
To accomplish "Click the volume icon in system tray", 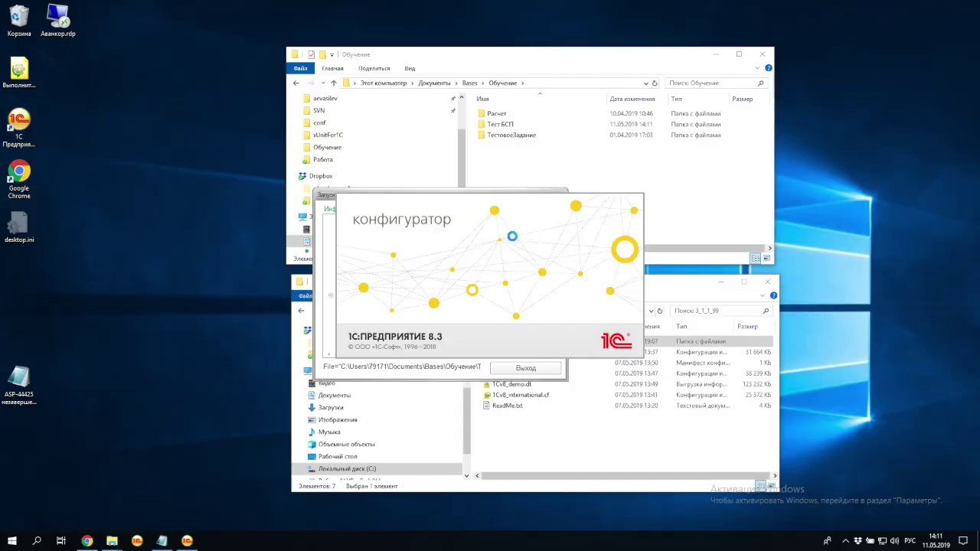I will (x=894, y=541).
